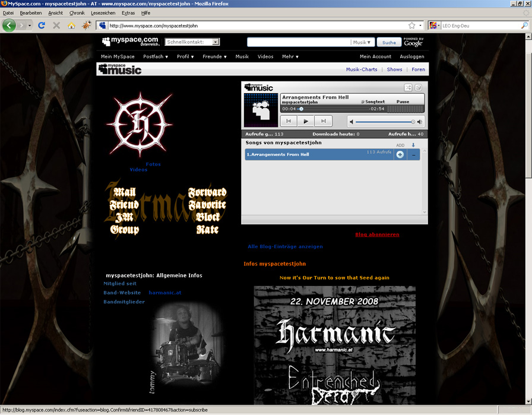The image size is (532, 415).
Task: Open the history dropdown next to Forward
Action: coord(30,26)
